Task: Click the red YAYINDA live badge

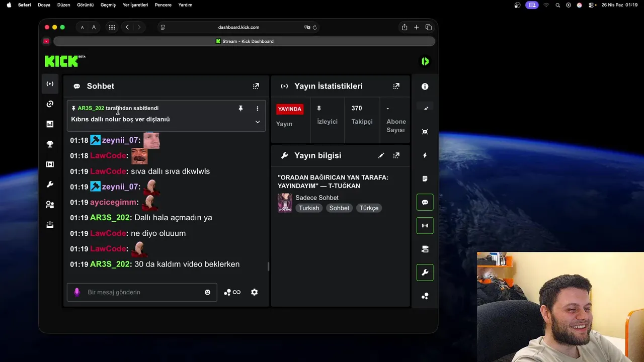Action: pyautogui.click(x=289, y=109)
